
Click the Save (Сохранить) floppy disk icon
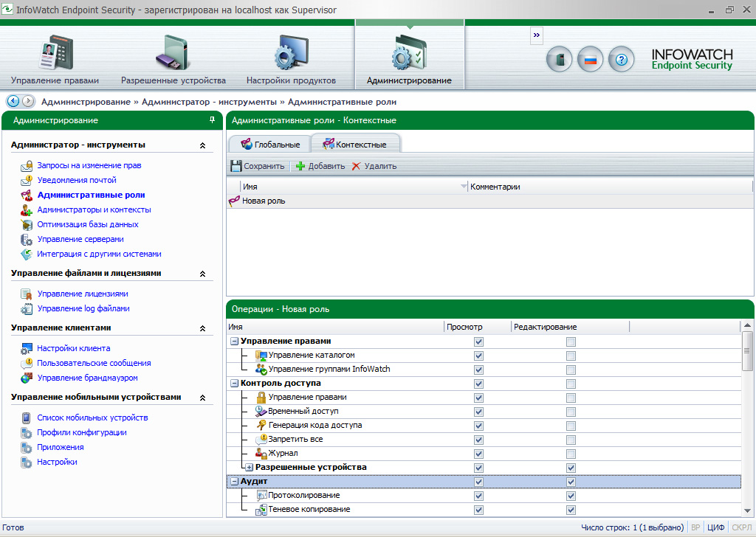pos(236,166)
